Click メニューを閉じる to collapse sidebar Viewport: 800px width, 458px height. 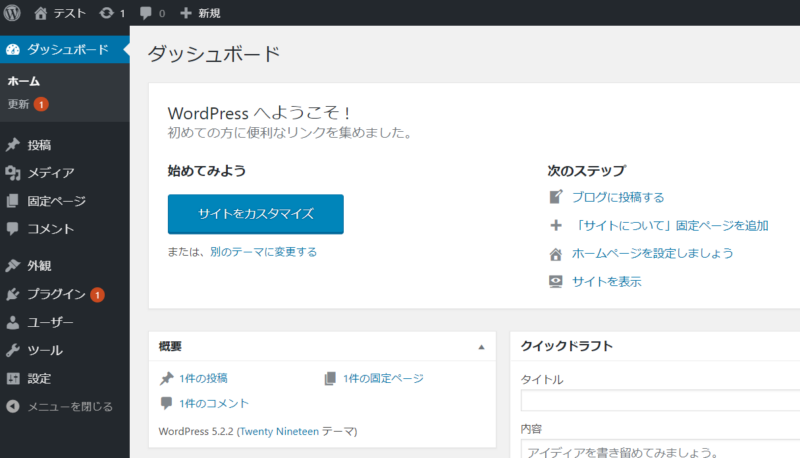click(70, 406)
